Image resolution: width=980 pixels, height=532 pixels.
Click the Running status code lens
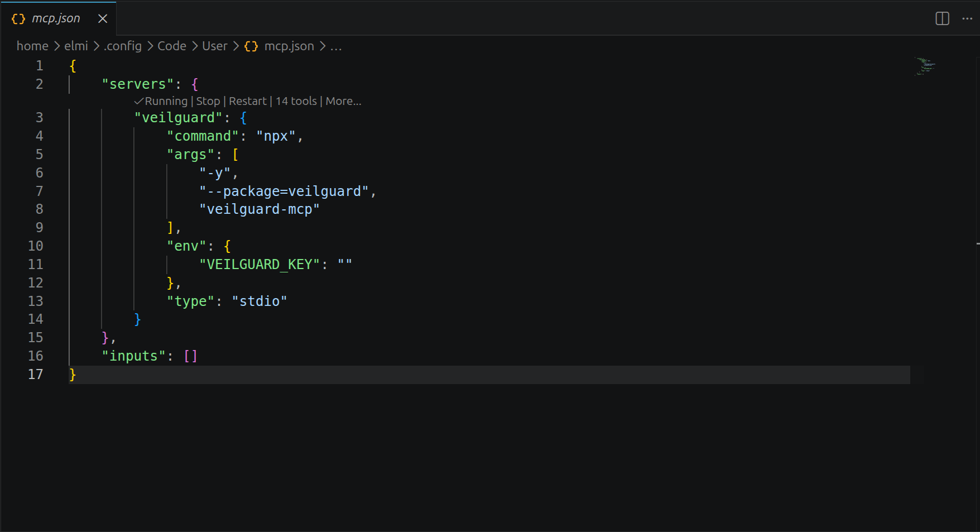pyautogui.click(x=161, y=101)
